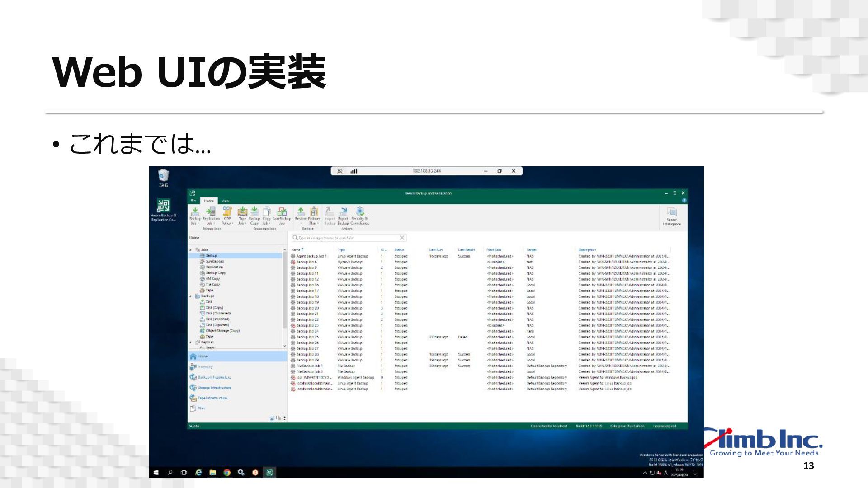Open Chrome from the Windows taskbar
Image resolution: width=868 pixels, height=488 pixels.
point(227,473)
